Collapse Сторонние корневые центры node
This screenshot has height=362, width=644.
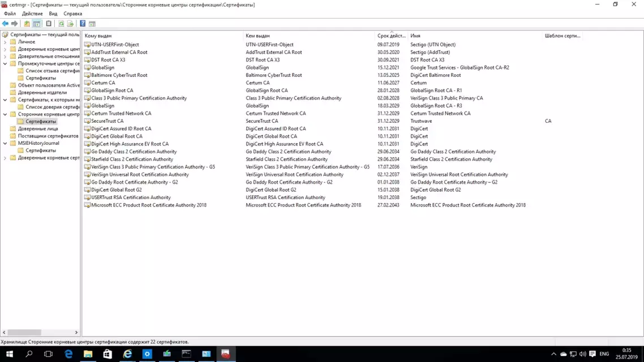click(x=5, y=114)
